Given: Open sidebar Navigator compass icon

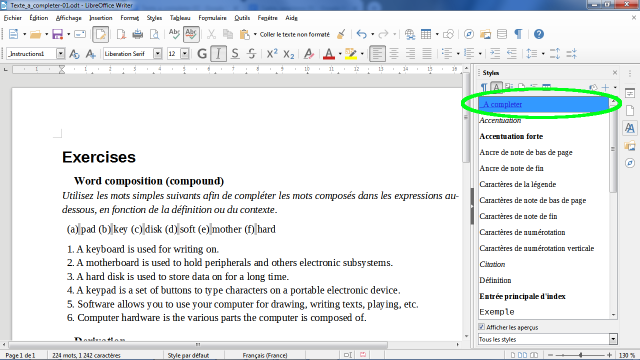Looking at the screenshot, I should click(x=630, y=163).
